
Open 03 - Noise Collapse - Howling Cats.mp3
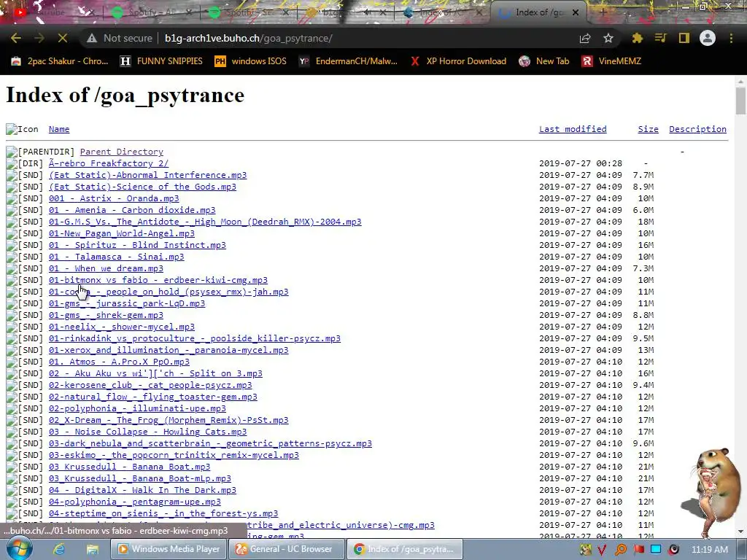(147, 432)
